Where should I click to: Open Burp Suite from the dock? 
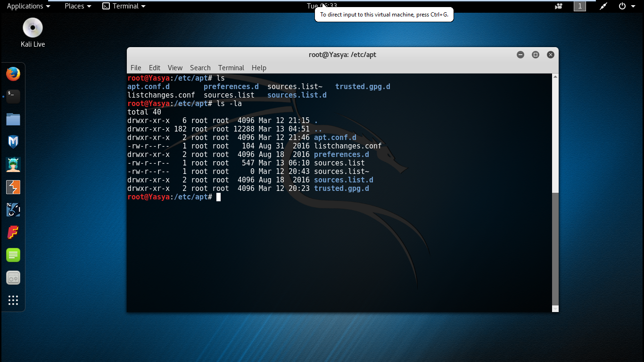click(13, 187)
